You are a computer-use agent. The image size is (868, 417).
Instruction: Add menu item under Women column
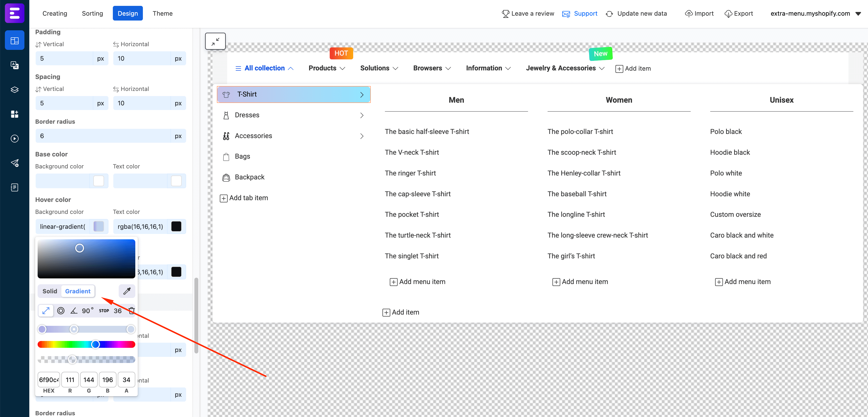click(581, 282)
